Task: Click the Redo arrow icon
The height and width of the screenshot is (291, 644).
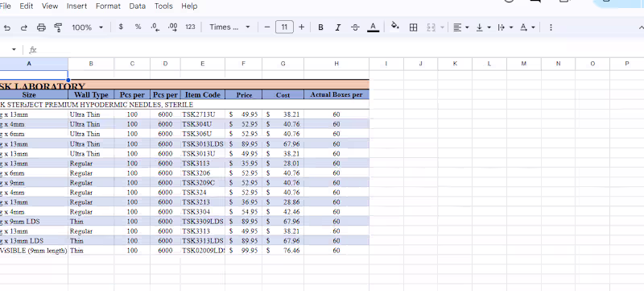Action: tap(24, 27)
